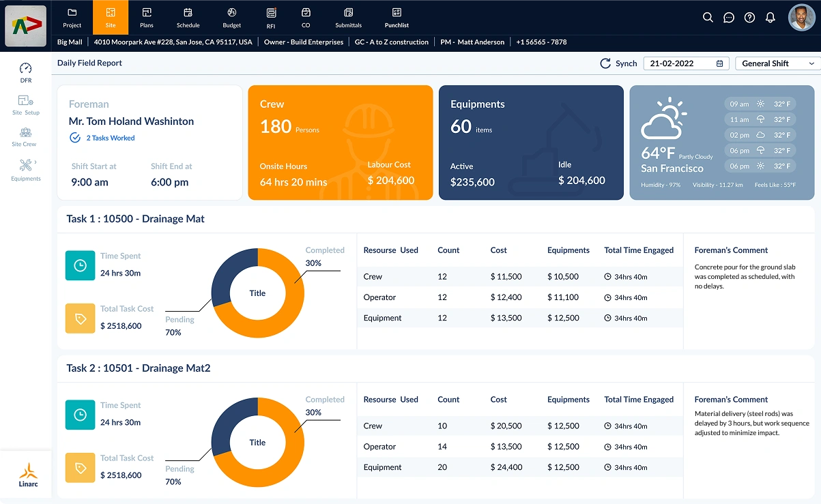Switch to the Schedule tab
The image size is (821, 504).
pyautogui.click(x=188, y=16)
